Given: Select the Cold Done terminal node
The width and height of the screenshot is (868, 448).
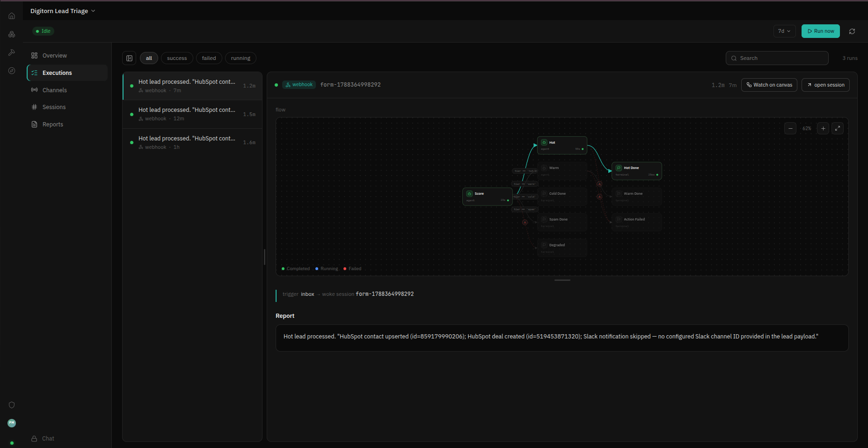Looking at the screenshot, I should pos(562,197).
